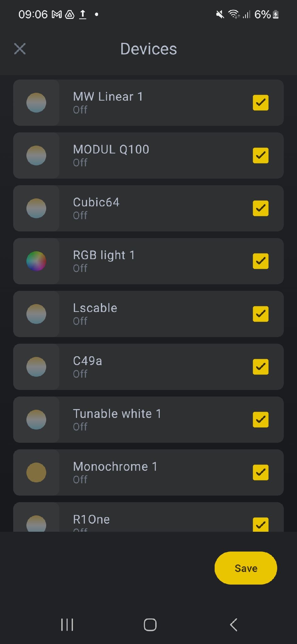The image size is (297, 644).
Task: Tap the Lscable light icon
Action: tap(36, 314)
